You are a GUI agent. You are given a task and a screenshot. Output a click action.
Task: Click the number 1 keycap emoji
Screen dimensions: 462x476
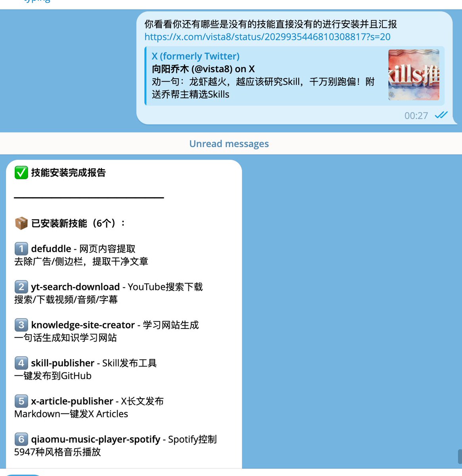[21, 249]
